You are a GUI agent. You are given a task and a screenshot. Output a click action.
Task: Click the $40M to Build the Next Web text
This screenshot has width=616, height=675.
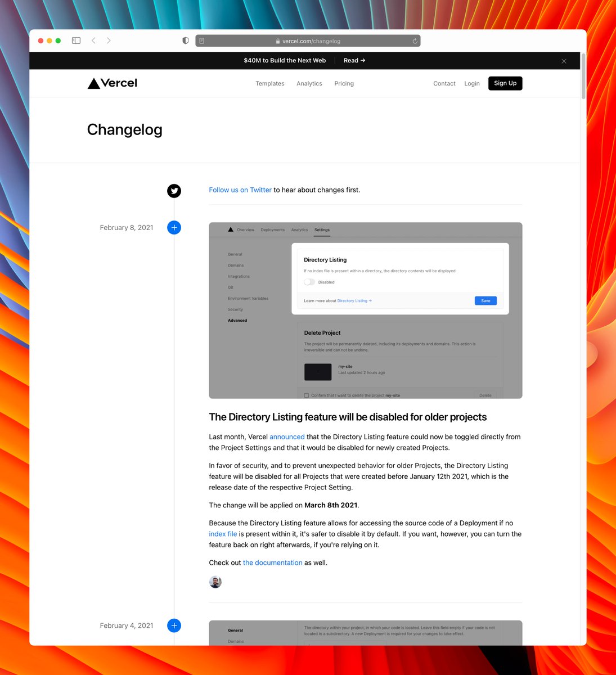coord(285,61)
